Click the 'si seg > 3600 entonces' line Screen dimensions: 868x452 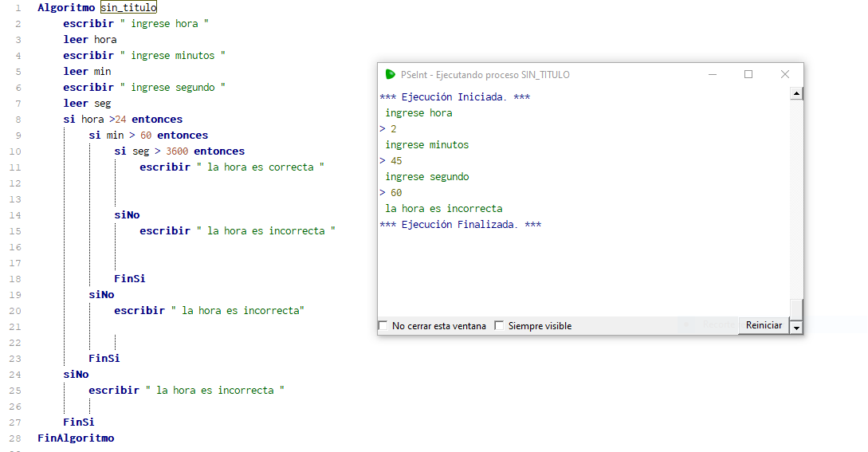coord(179,151)
